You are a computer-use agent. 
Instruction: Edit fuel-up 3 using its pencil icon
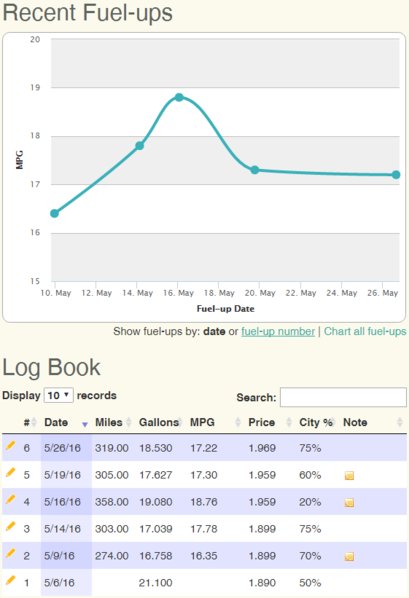(11, 526)
